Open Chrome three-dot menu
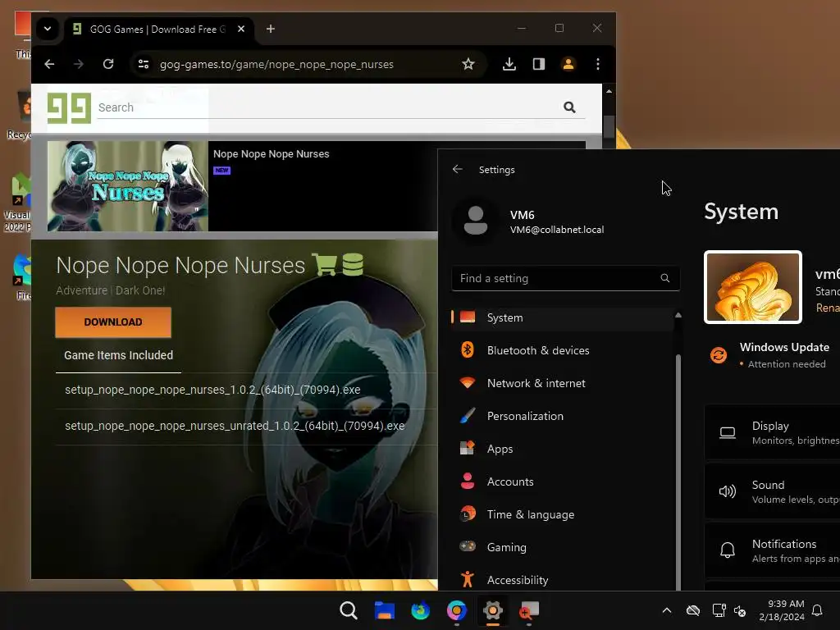This screenshot has width=840, height=630. coord(598,64)
